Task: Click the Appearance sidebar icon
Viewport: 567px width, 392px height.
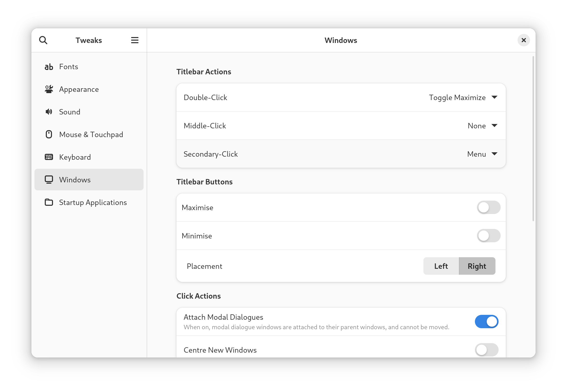Action: (49, 89)
